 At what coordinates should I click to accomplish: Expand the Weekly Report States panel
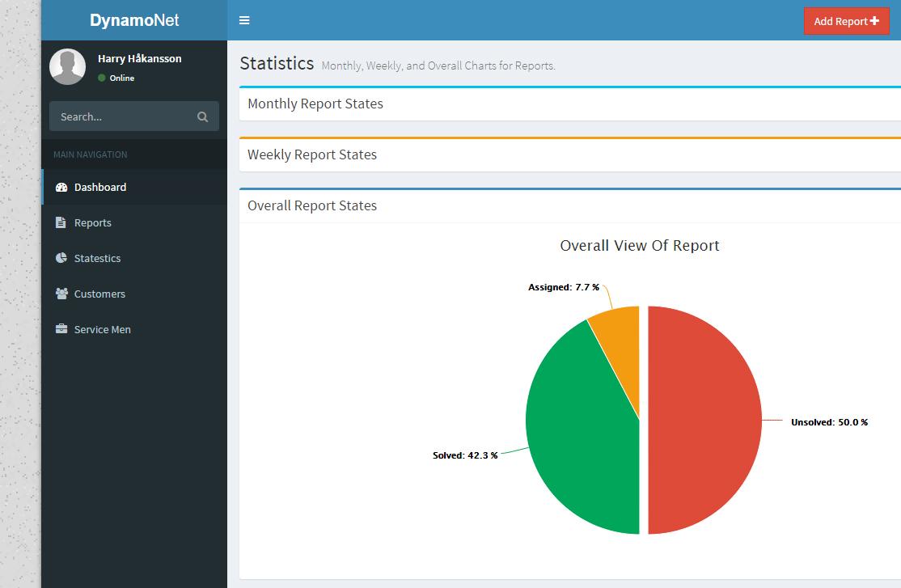[x=312, y=154]
